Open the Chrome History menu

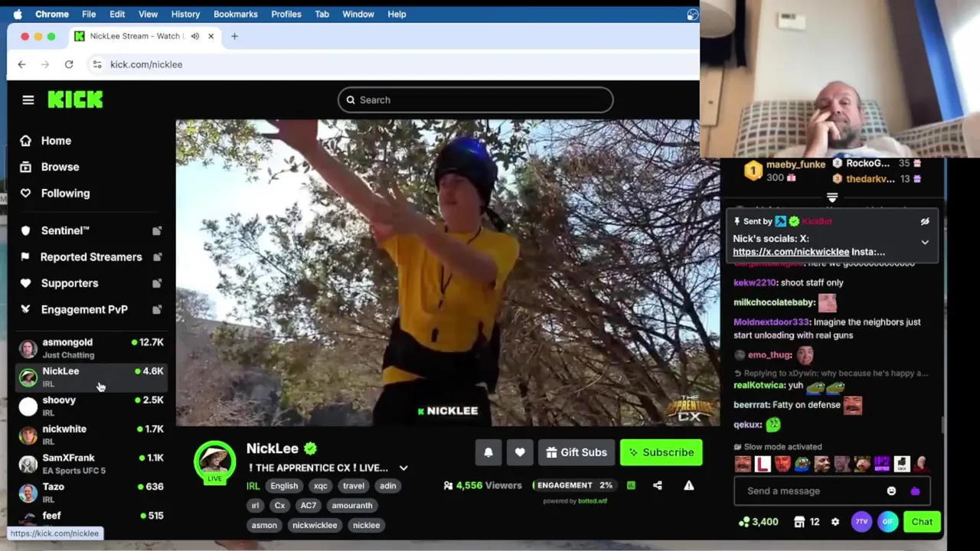pos(185,14)
